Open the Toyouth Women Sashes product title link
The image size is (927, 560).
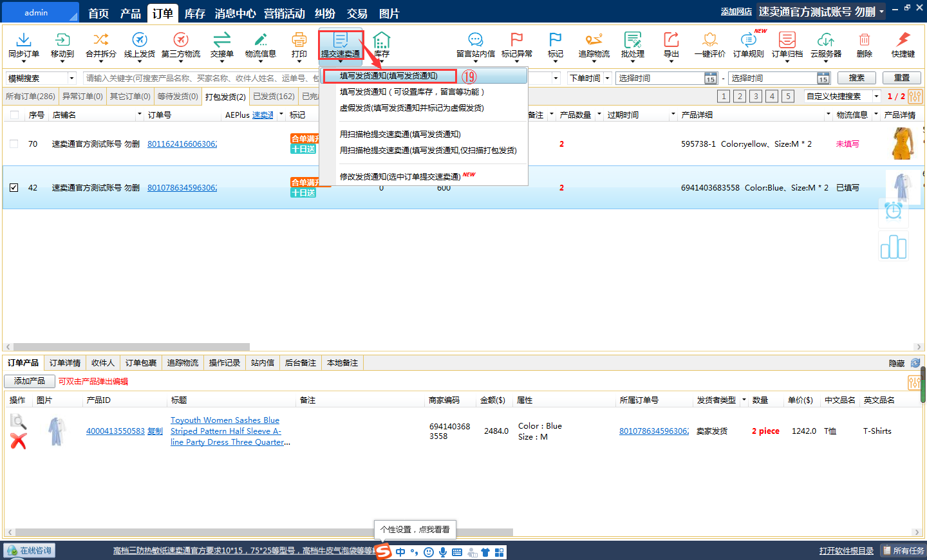(x=230, y=431)
